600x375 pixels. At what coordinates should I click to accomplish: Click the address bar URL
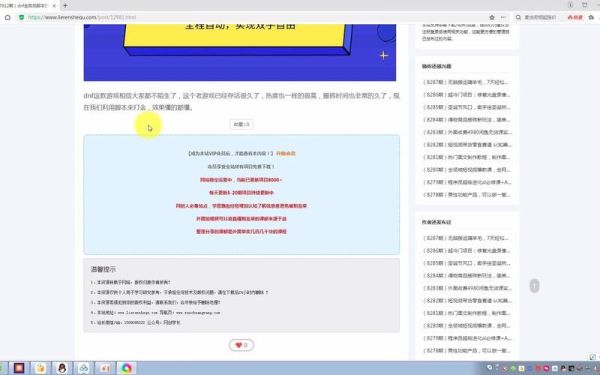(82, 17)
